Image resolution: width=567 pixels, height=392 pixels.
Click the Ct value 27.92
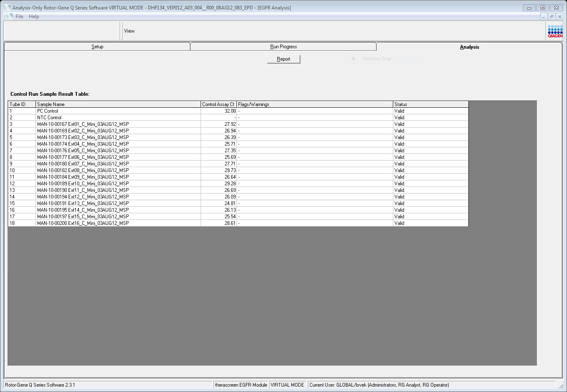click(230, 124)
